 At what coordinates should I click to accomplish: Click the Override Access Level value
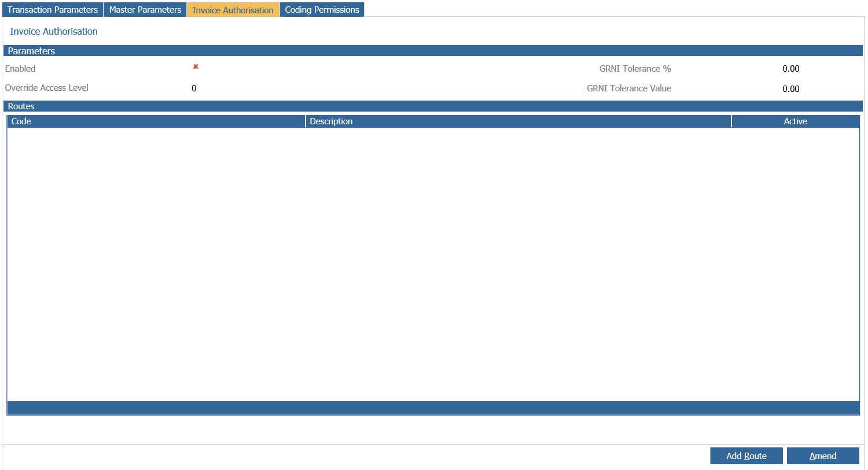[194, 88]
